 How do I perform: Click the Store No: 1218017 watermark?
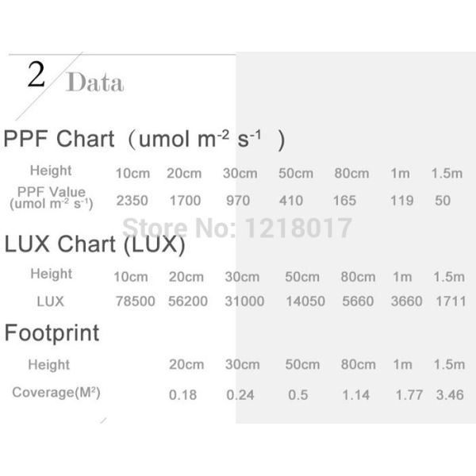click(x=236, y=228)
